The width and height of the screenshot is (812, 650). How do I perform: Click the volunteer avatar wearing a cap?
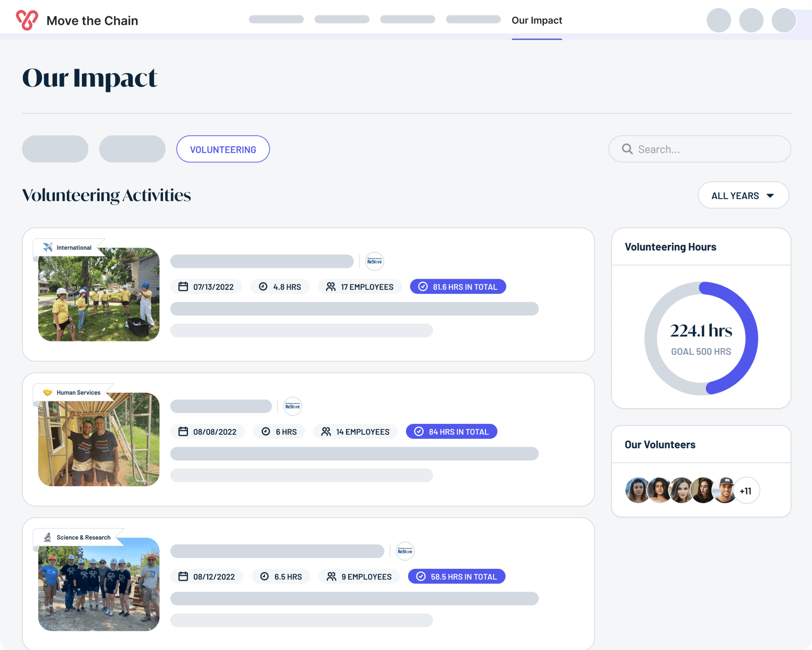point(725,491)
